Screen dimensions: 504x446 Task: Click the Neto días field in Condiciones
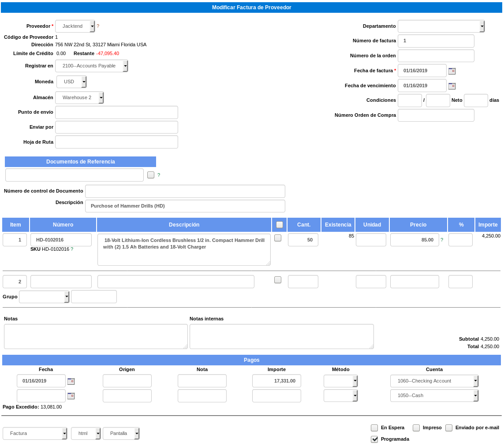click(476, 100)
